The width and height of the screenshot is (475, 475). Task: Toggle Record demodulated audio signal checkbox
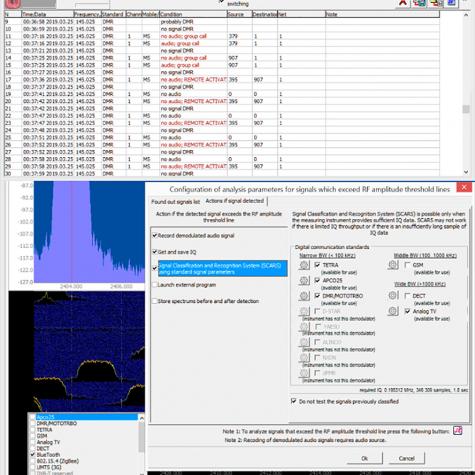click(155, 235)
